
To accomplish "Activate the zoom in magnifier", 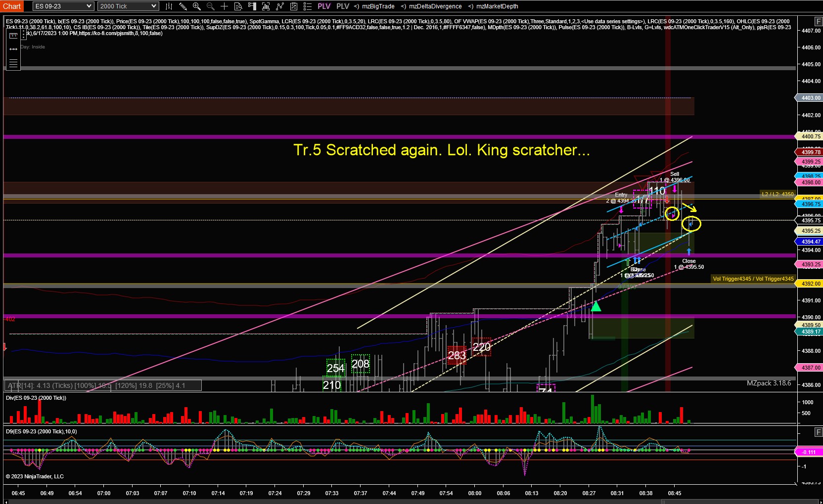I will 197,6.
